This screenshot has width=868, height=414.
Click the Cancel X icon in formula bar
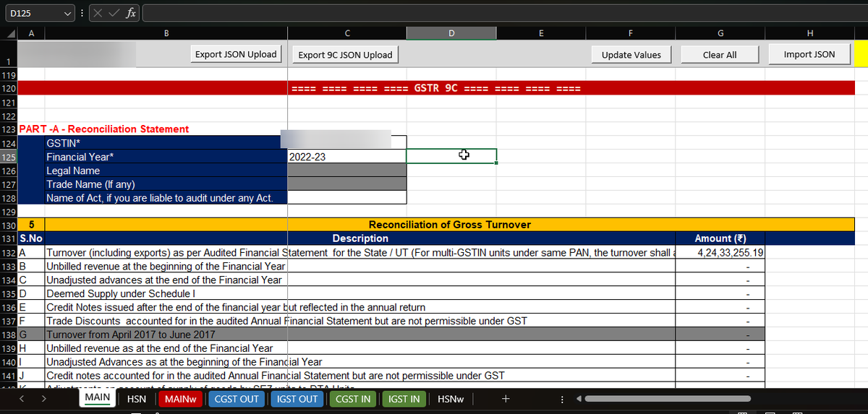(98, 13)
